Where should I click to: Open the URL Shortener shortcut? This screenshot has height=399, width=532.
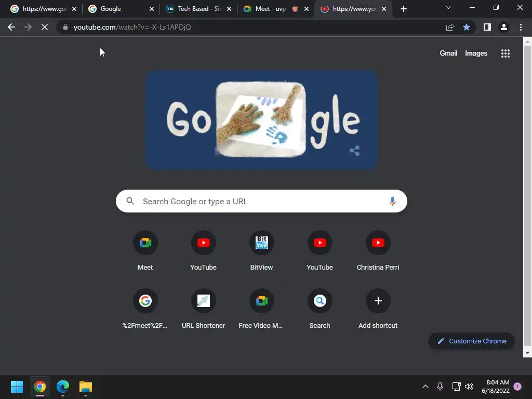point(203,309)
